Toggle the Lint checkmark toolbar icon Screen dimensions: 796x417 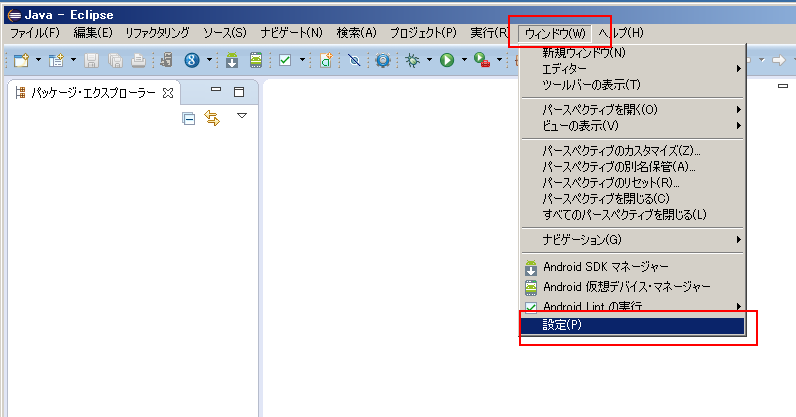pyautogui.click(x=285, y=60)
